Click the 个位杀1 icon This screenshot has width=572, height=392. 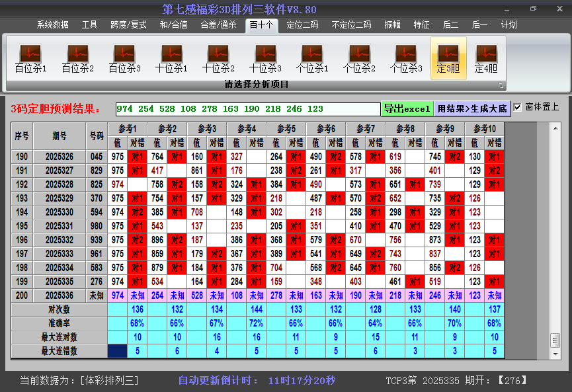312,58
